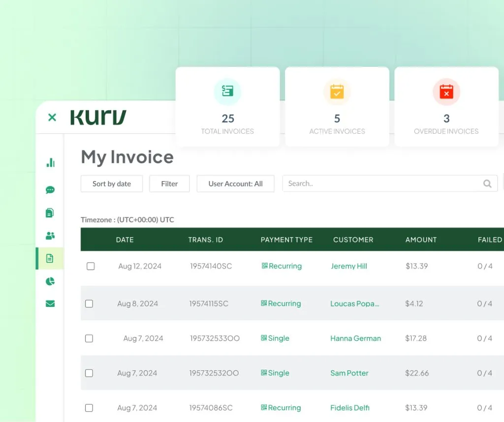Open the bar chart analytics sidebar icon
Image resolution: width=504 pixels, height=422 pixels.
pyautogui.click(x=50, y=163)
